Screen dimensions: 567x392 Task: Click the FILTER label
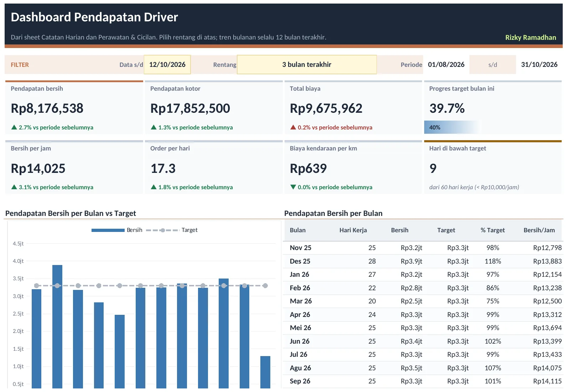[x=20, y=65]
